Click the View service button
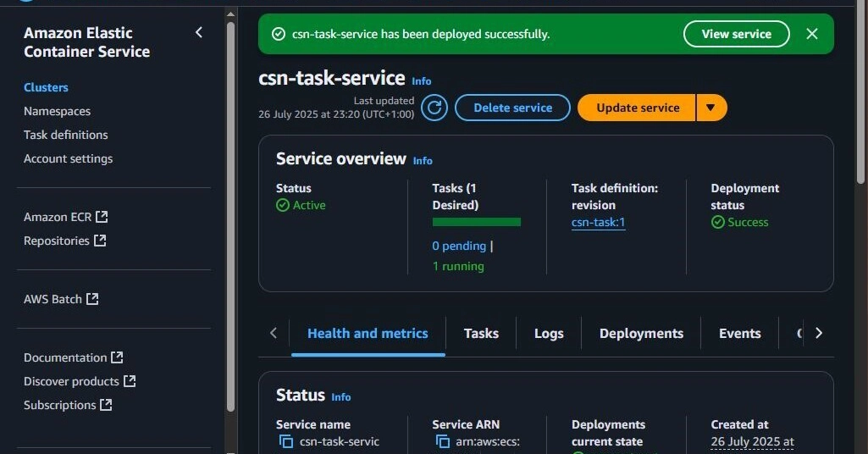 coord(736,34)
